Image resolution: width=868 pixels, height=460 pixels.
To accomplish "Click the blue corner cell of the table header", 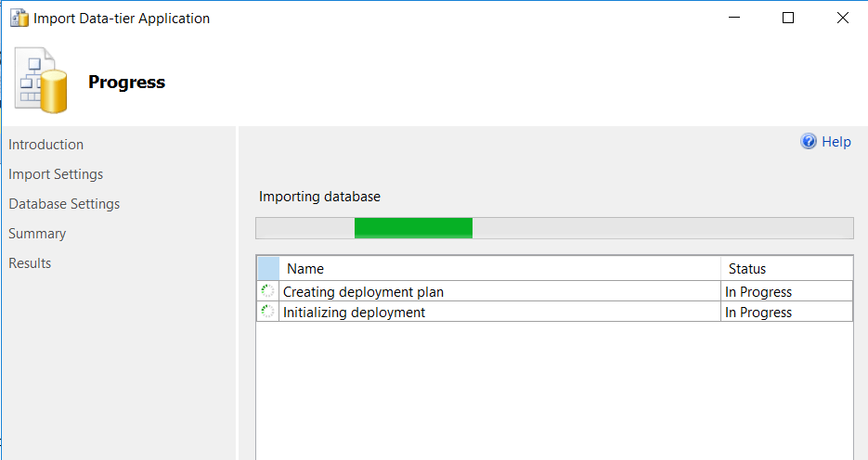I will (267, 268).
